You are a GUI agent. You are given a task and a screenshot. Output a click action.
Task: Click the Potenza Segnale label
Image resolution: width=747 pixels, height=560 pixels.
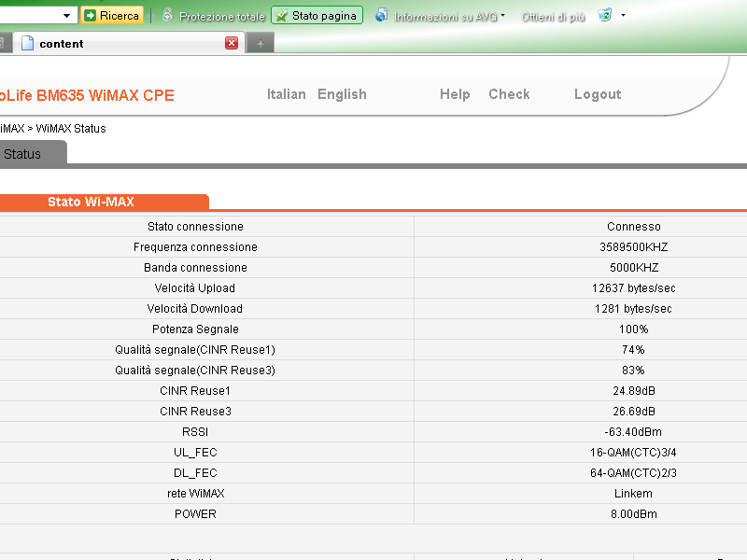click(x=195, y=329)
